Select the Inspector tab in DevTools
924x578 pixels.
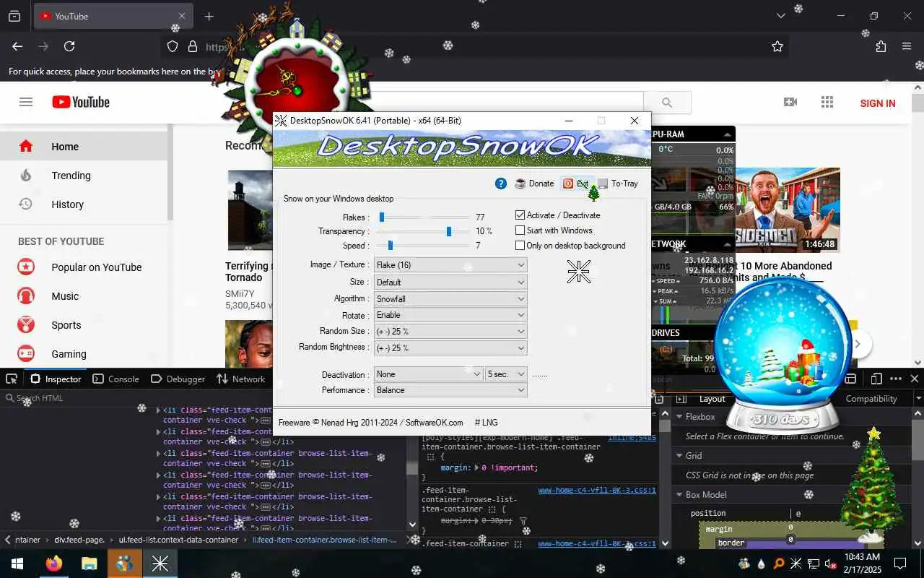point(56,379)
